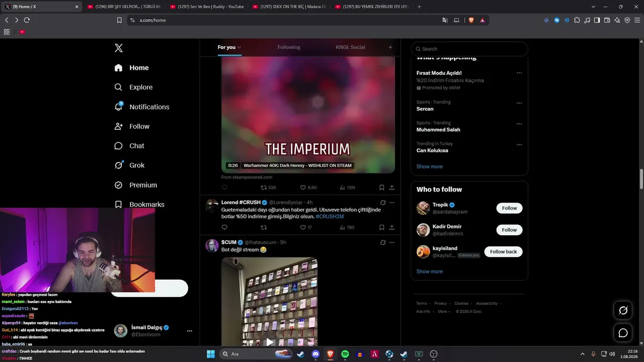Image resolution: width=644 pixels, height=362 pixels.
Task: Open the browser Extensions puzzle icon
Action: pos(577,20)
